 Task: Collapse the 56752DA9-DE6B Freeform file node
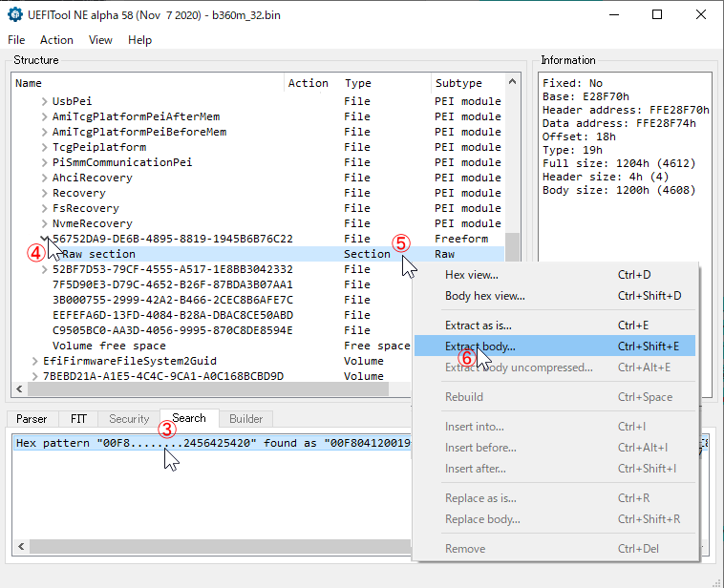(45, 239)
